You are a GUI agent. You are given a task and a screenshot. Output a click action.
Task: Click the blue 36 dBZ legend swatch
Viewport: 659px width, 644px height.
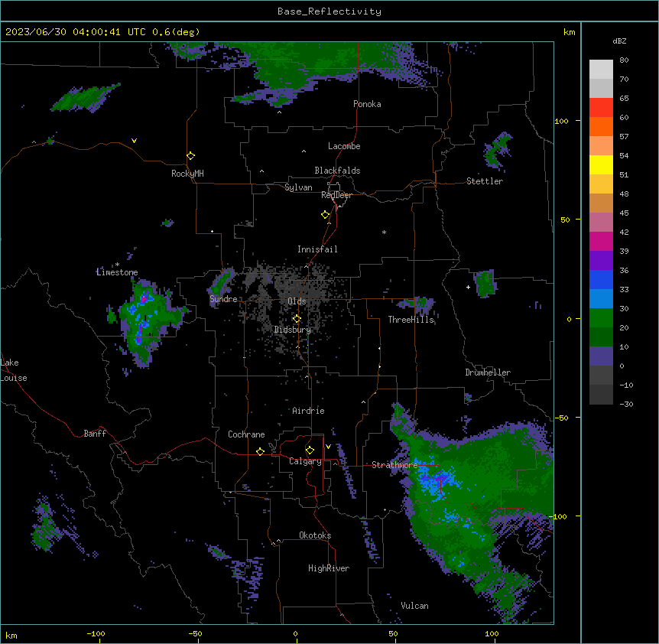601,279
